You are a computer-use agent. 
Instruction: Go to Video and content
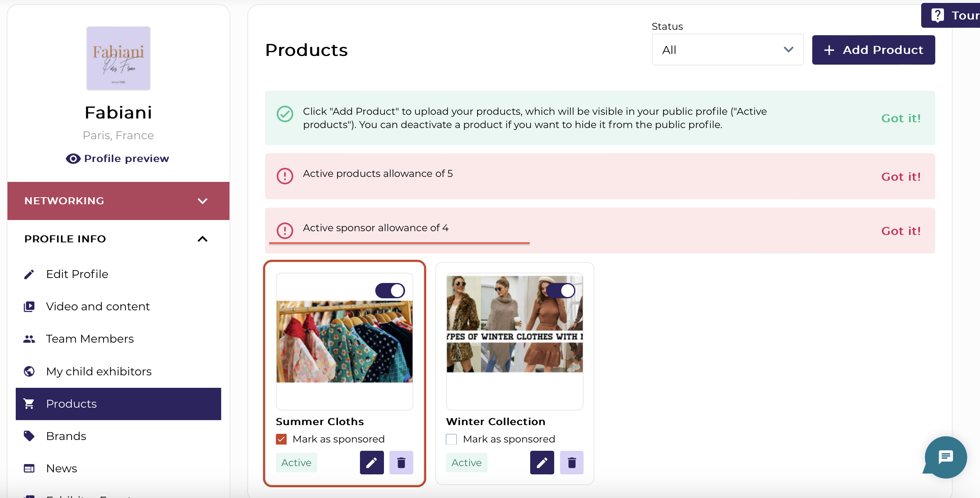click(x=98, y=307)
